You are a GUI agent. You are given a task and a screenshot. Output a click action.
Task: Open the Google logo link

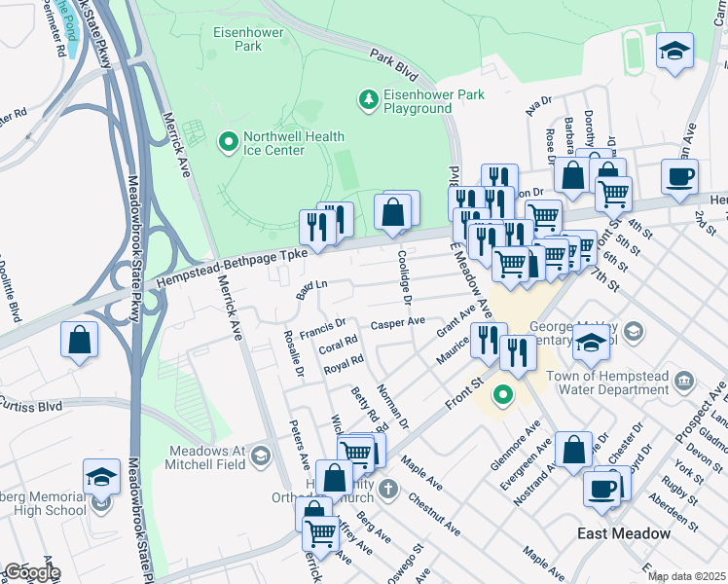tap(31, 571)
